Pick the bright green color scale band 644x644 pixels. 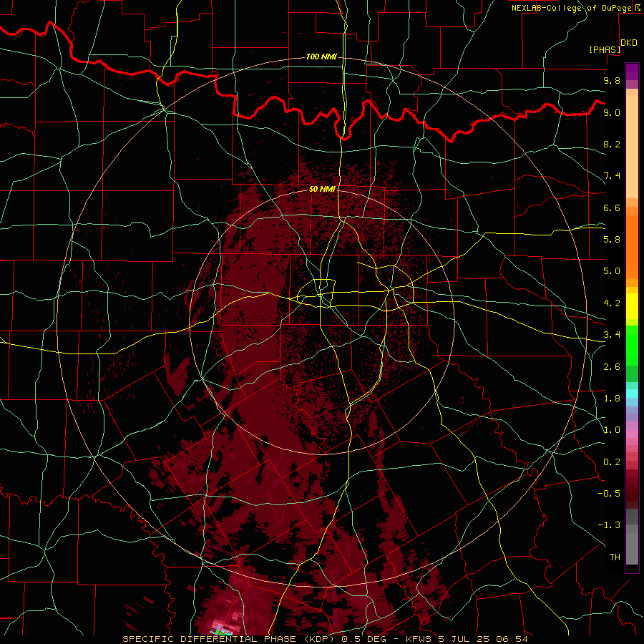pos(632,345)
